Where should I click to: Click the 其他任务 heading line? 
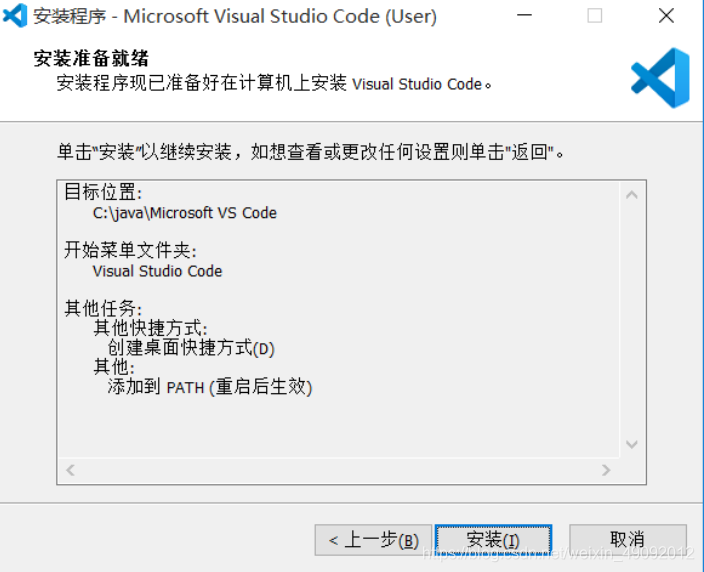[103, 308]
